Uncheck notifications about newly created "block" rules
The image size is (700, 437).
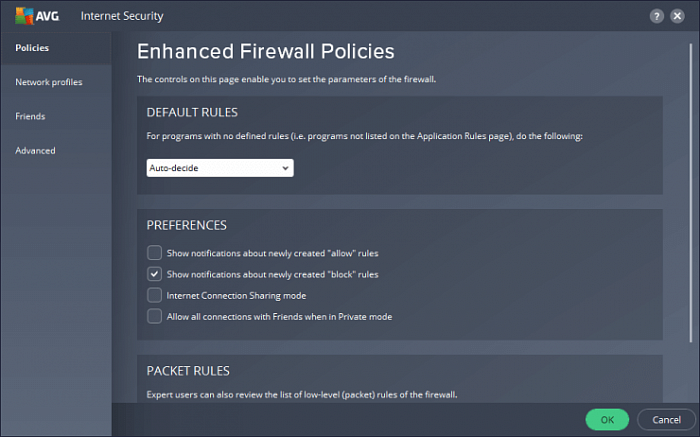click(x=154, y=274)
